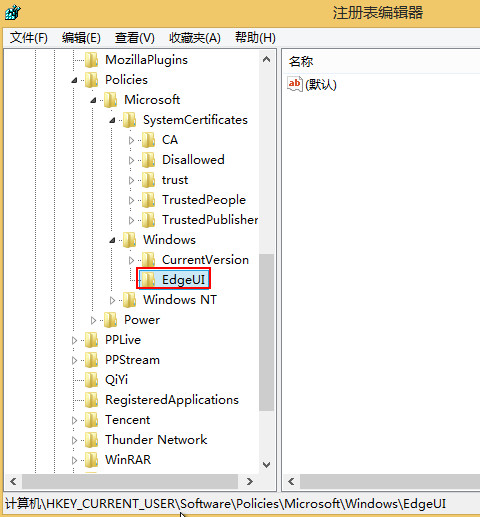The width and height of the screenshot is (480, 517).
Task: Open the 查看(V) menu
Action: coord(135,37)
